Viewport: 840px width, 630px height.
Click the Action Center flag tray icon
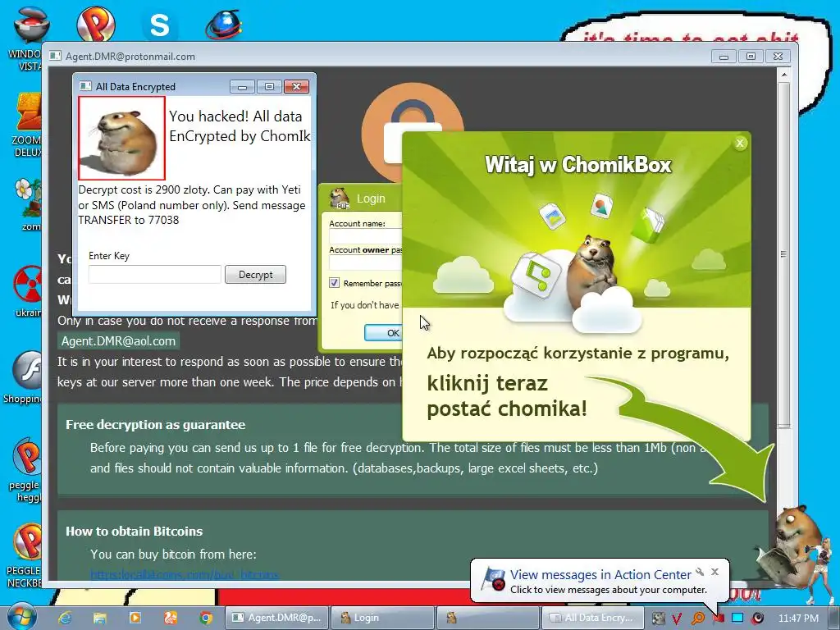point(718,619)
